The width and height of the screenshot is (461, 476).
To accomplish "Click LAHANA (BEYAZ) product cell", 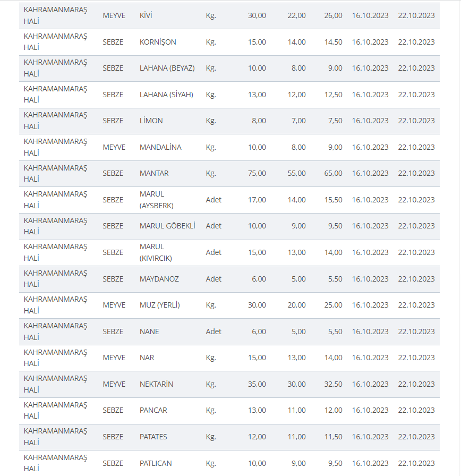I will tap(167, 68).
